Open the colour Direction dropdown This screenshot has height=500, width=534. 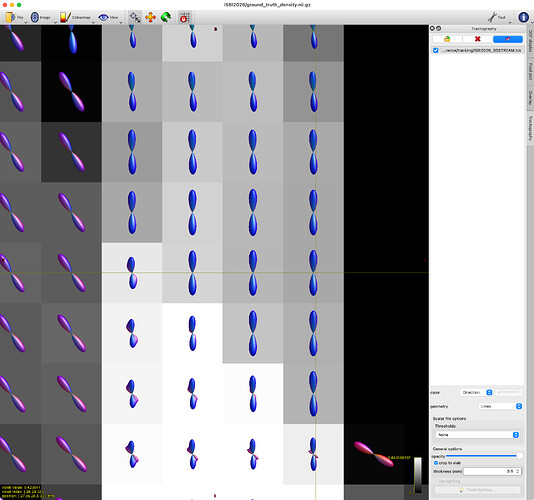click(476, 392)
